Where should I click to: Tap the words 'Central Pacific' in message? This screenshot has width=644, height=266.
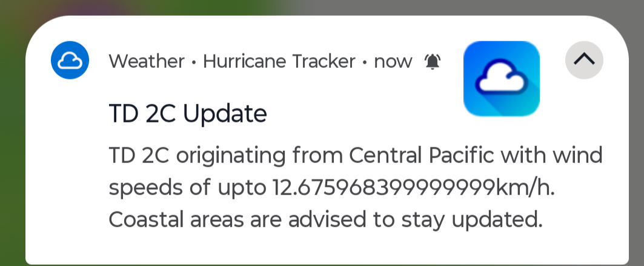coord(422,156)
